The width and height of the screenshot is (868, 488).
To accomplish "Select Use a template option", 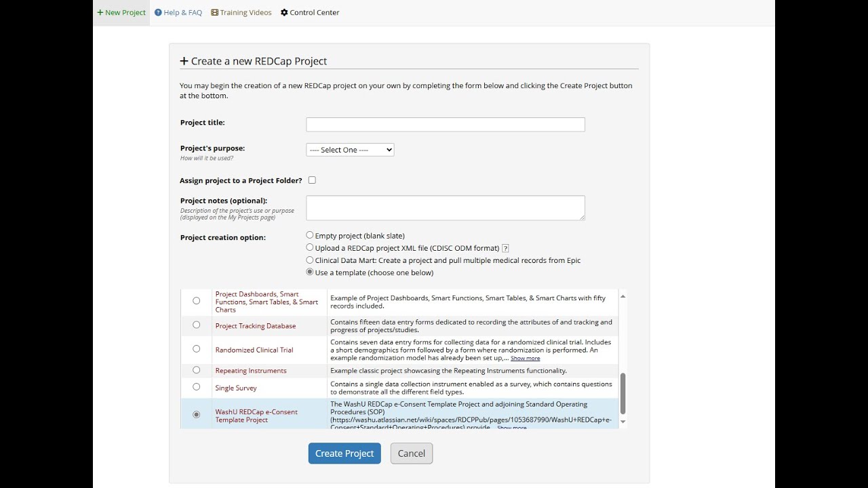I will (x=310, y=272).
